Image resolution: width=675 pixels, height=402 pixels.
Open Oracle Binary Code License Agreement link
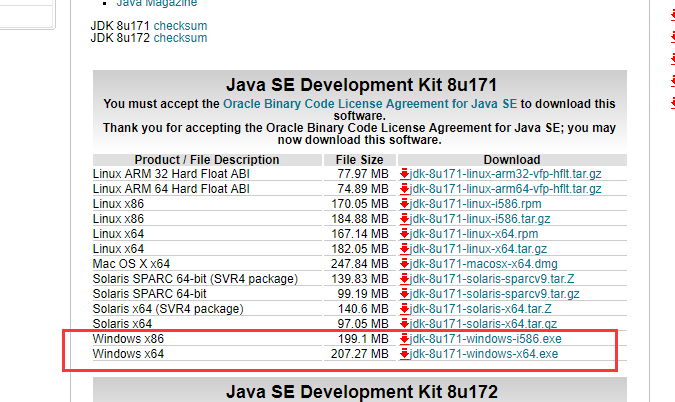point(370,104)
